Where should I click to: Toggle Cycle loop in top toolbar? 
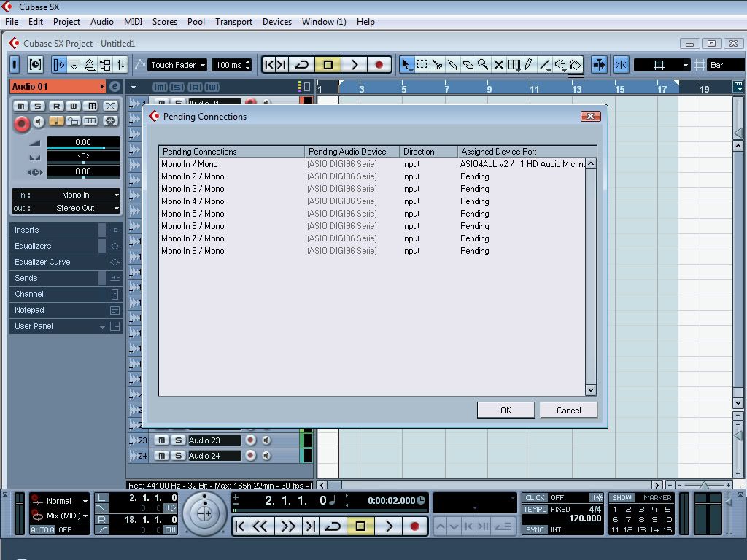(x=301, y=65)
